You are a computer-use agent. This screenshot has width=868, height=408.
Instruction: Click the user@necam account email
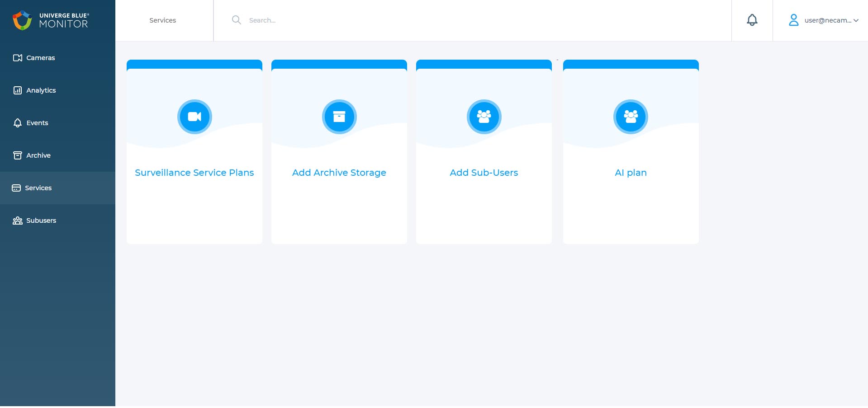828,20
